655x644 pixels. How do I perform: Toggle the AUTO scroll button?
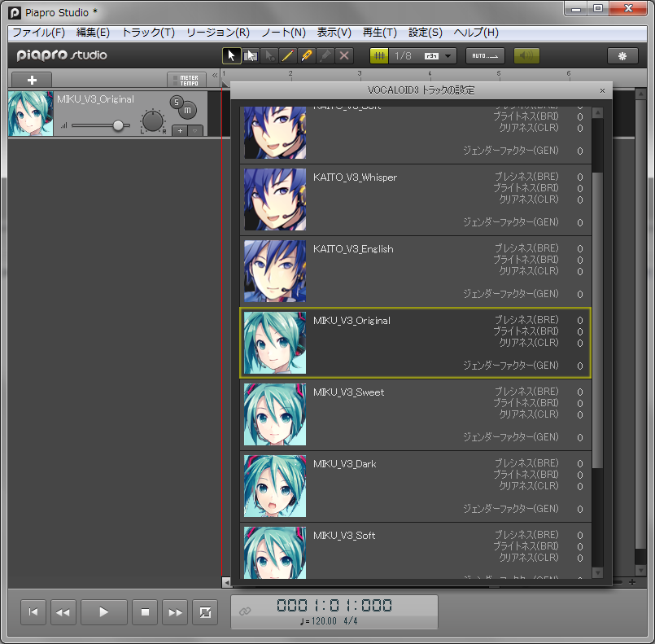click(485, 55)
